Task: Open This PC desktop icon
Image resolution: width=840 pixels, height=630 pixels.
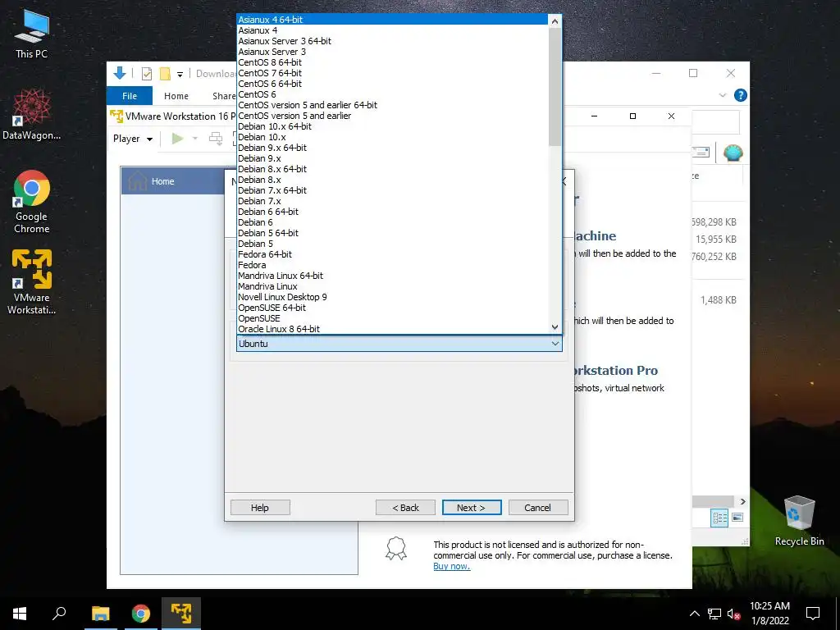Action: [32, 33]
